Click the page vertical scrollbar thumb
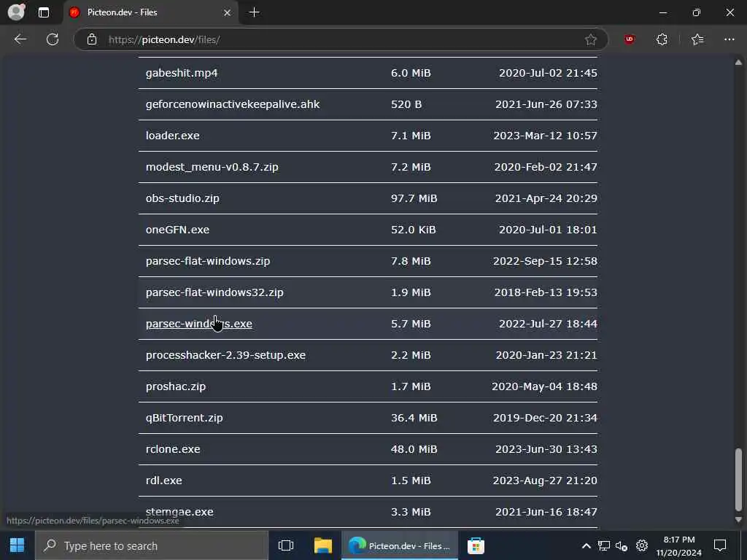747x560 pixels. [x=738, y=480]
